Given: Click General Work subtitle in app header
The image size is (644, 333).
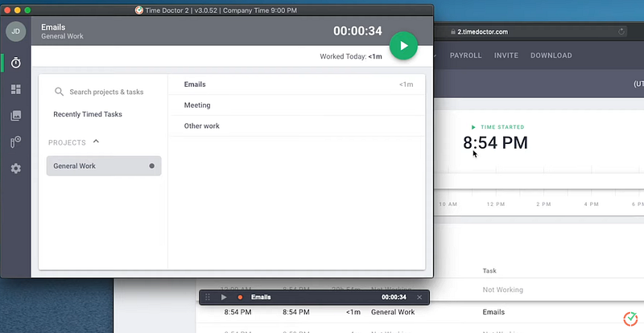Looking at the screenshot, I should [62, 36].
